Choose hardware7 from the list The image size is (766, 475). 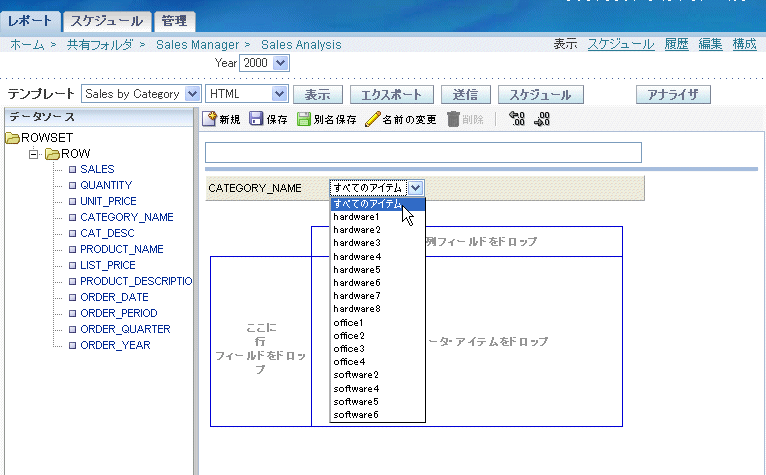(377, 296)
